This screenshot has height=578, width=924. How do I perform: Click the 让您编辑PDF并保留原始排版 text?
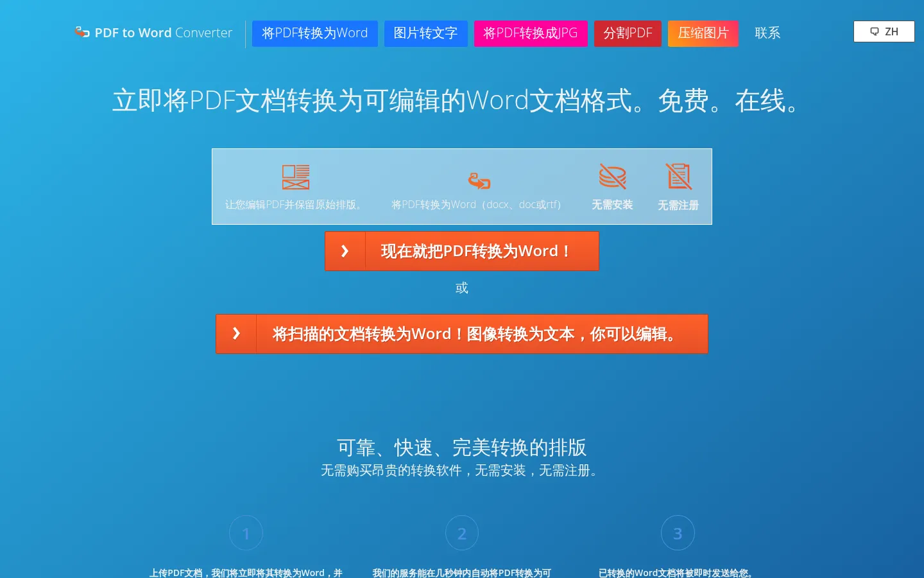pos(295,205)
